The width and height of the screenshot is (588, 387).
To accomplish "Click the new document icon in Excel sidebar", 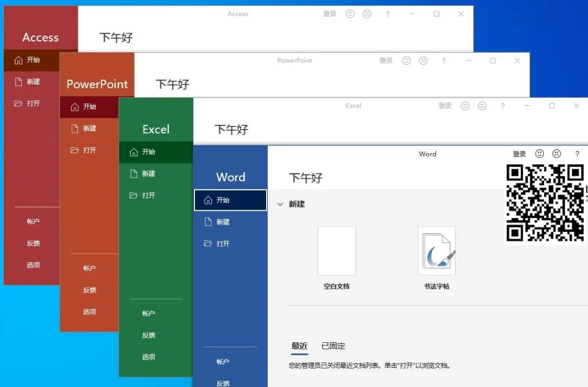I will click(134, 174).
